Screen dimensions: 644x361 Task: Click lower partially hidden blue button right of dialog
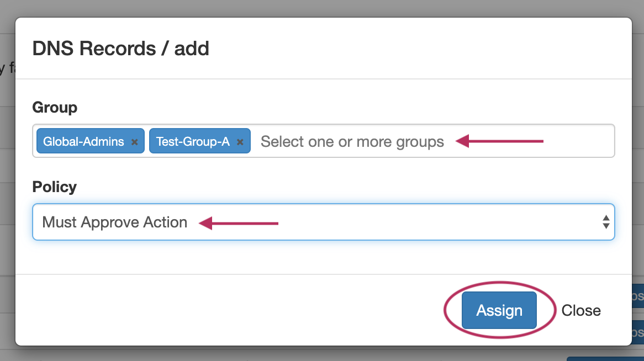638,333
